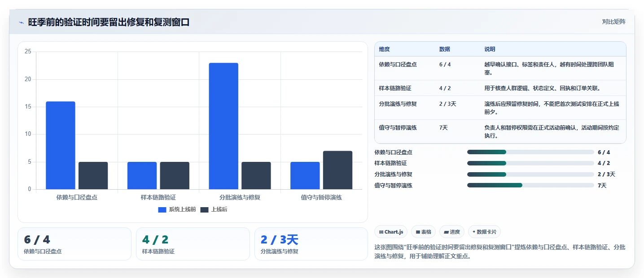
Task: Click the 7天 table cell
Action: (444, 128)
